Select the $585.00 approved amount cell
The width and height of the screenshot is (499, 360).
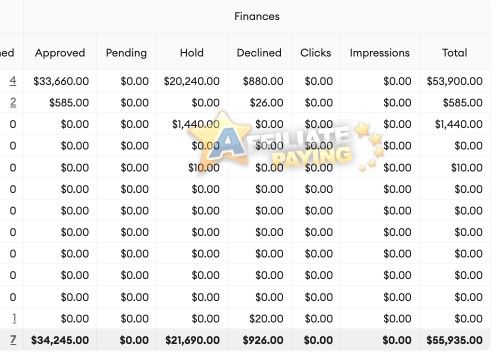69,103
